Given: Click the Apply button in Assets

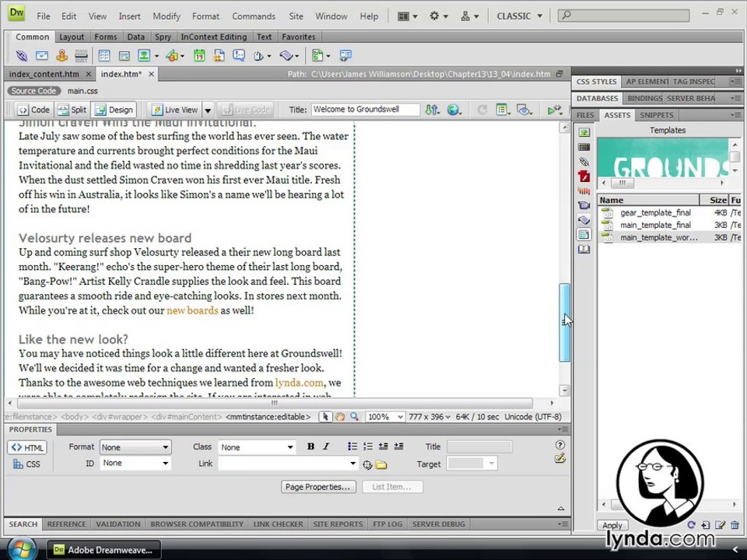Looking at the screenshot, I should tap(612, 525).
